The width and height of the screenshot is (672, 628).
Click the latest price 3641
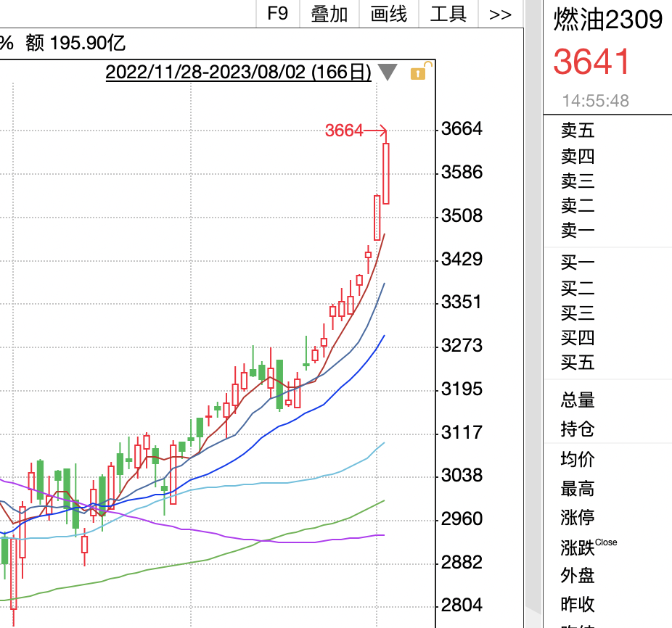591,61
